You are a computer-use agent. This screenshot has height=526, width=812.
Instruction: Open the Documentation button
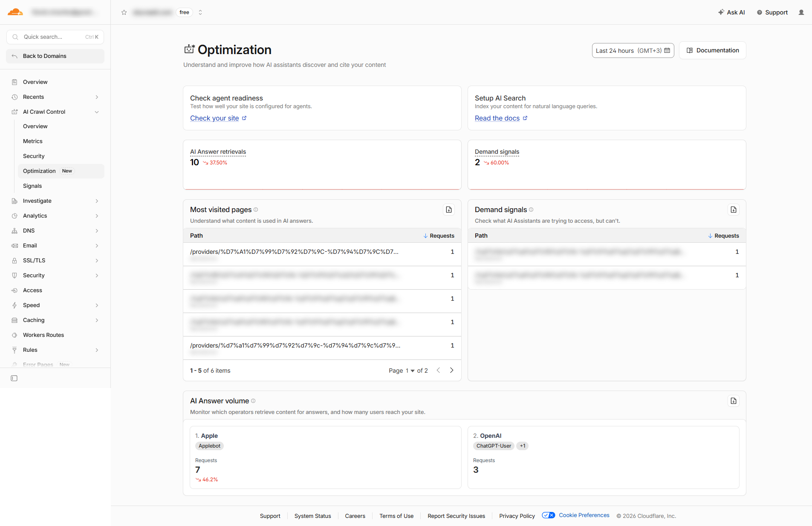click(x=712, y=50)
